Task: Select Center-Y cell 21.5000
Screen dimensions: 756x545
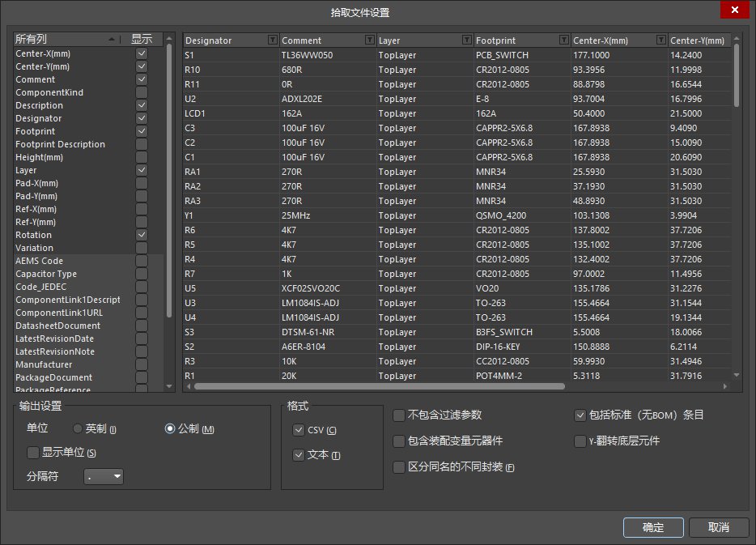Action: pyautogui.click(x=699, y=113)
